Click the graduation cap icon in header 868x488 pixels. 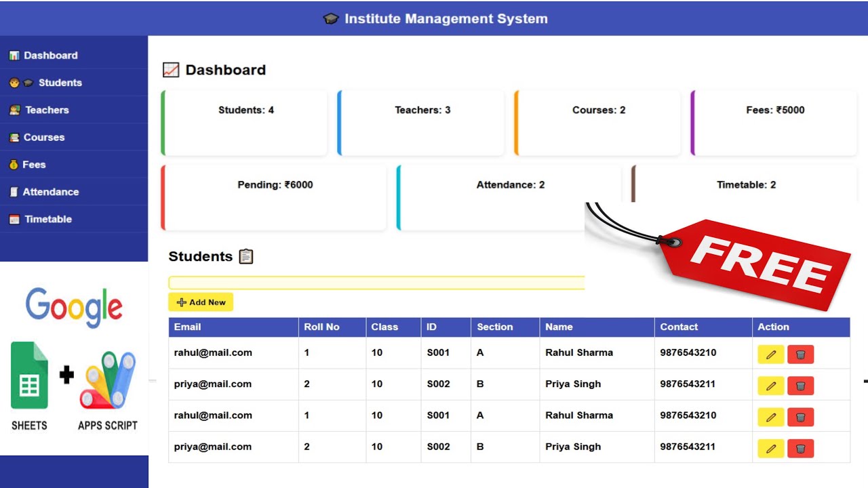click(330, 19)
